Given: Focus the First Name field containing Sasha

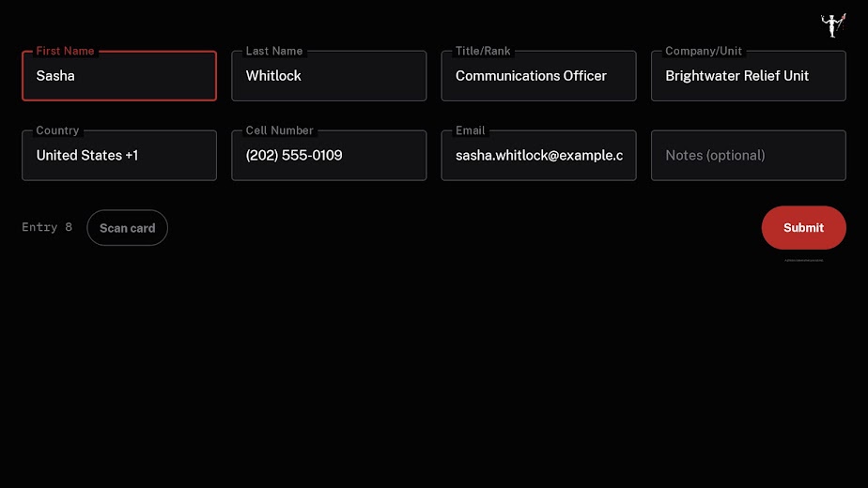Looking at the screenshot, I should coord(119,76).
